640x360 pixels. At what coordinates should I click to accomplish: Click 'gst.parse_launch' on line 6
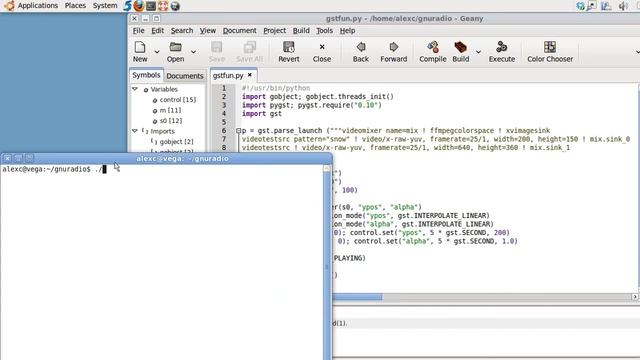[290, 131]
